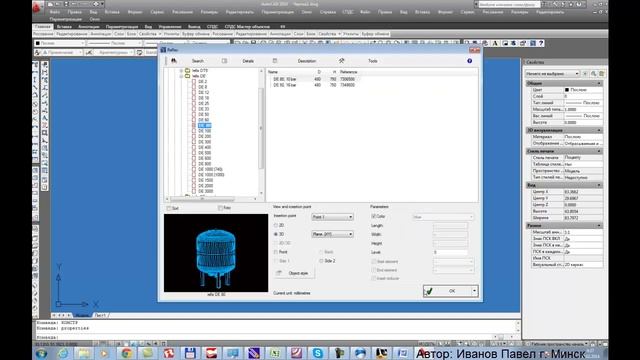Select 'DE 2' in the Reflex tree
Screen dimensions: 640x360
point(202,82)
